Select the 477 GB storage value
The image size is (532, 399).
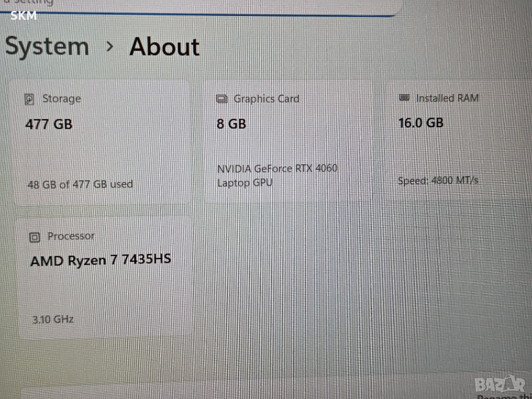click(x=49, y=124)
